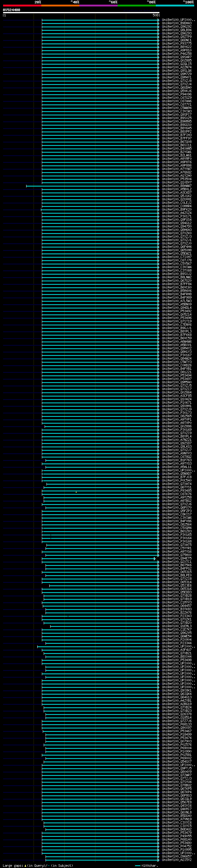
Task: Select the UniRef100_P53494 label
Action: pos(177,375)
